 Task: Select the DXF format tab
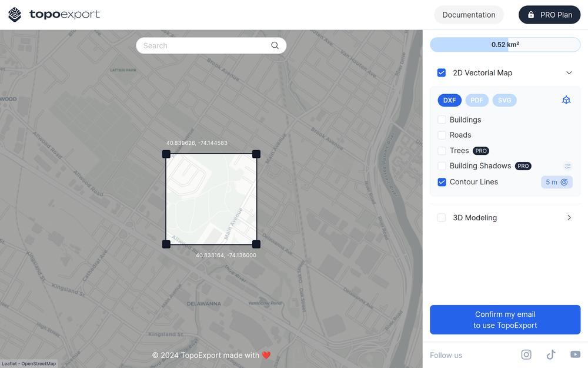point(449,100)
